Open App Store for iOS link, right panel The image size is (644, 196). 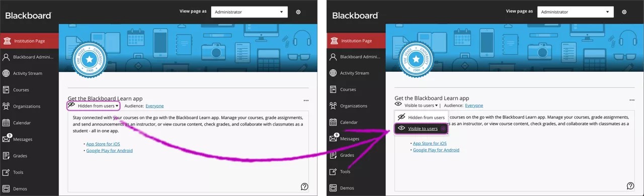(x=430, y=143)
